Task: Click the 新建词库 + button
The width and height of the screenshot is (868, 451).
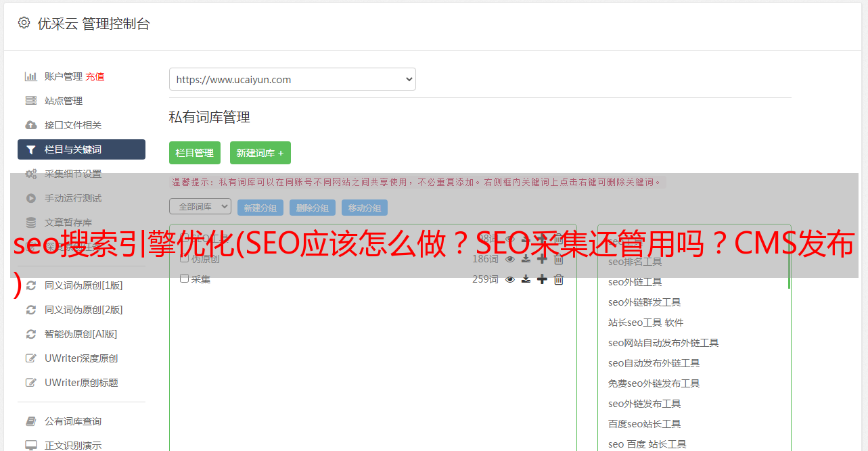Action: [260, 153]
